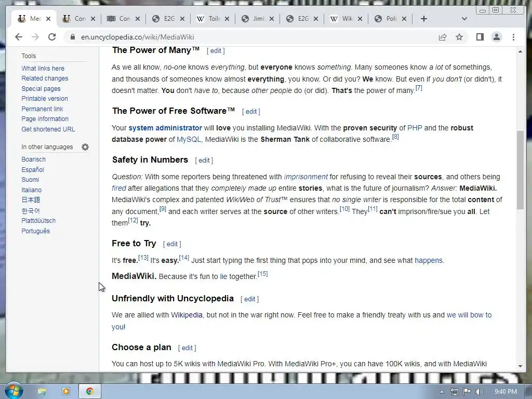Open Special pages link
The height and width of the screenshot is (399, 532).
coord(41,88)
